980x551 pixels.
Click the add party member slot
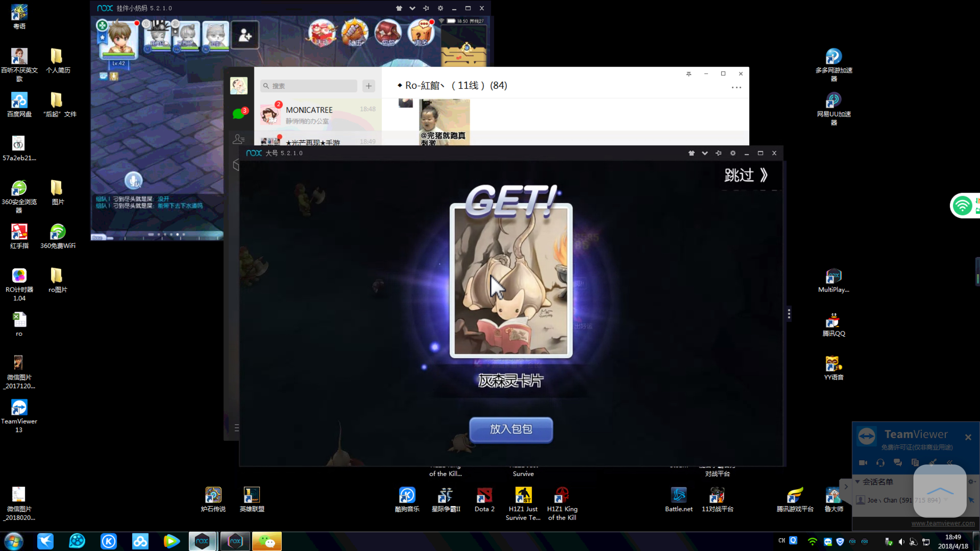tap(245, 35)
